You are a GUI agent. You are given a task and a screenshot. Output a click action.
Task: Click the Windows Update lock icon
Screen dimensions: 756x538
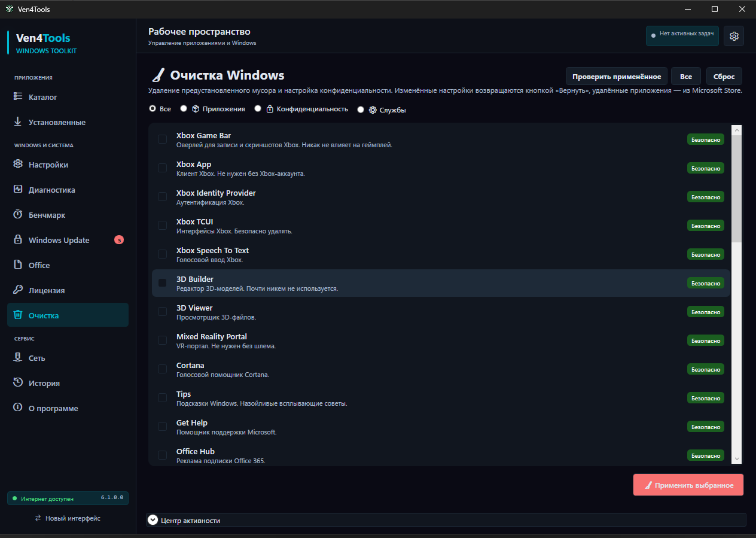pos(18,239)
